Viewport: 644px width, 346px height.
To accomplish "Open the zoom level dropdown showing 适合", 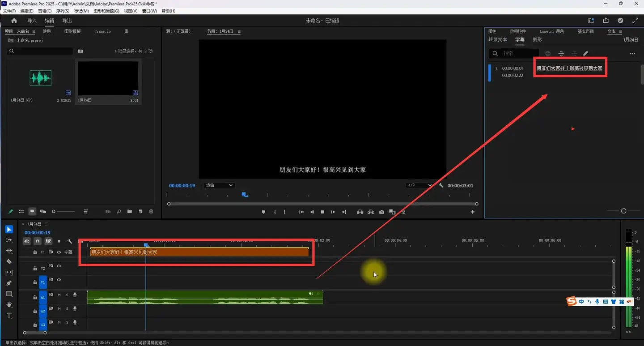I will pyautogui.click(x=219, y=185).
